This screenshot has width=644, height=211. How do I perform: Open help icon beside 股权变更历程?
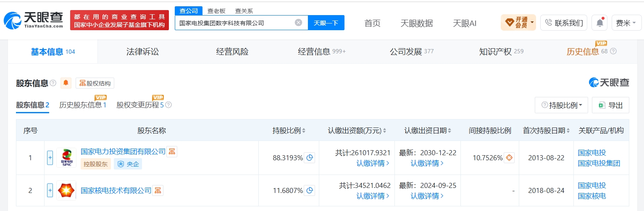coord(168,105)
